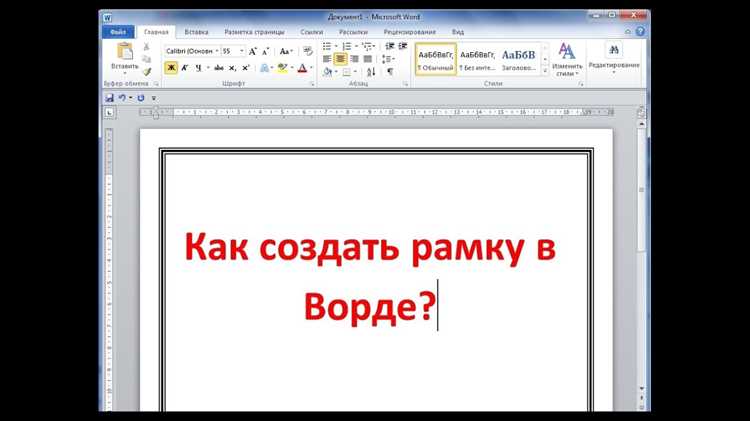Image resolution: width=750 pixels, height=421 pixels.
Task: Switch to the Вставка ribbon tab
Action: [x=196, y=32]
